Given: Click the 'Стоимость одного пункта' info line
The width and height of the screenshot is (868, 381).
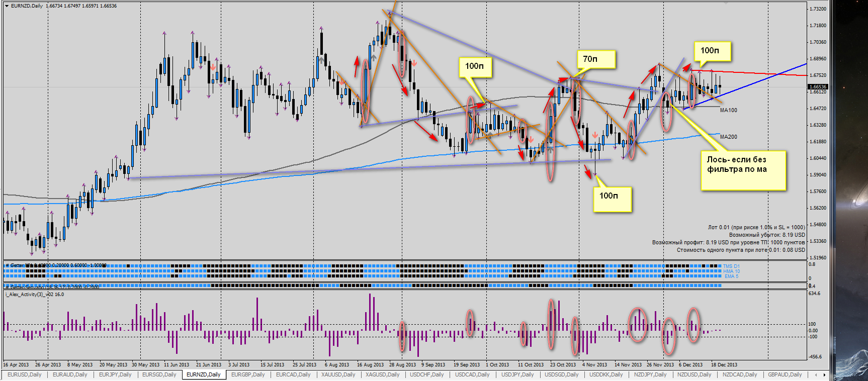Looking at the screenshot, I should [741, 250].
